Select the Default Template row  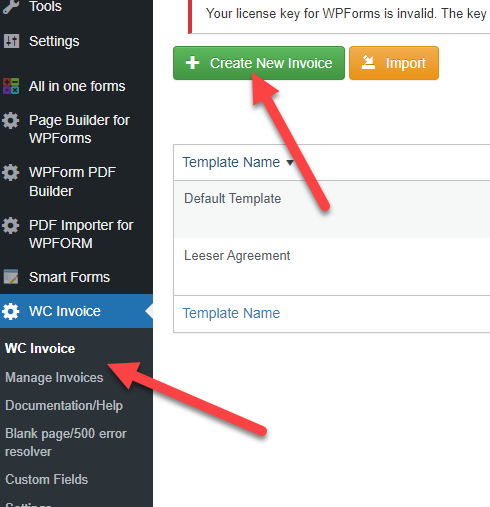pyautogui.click(x=332, y=209)
